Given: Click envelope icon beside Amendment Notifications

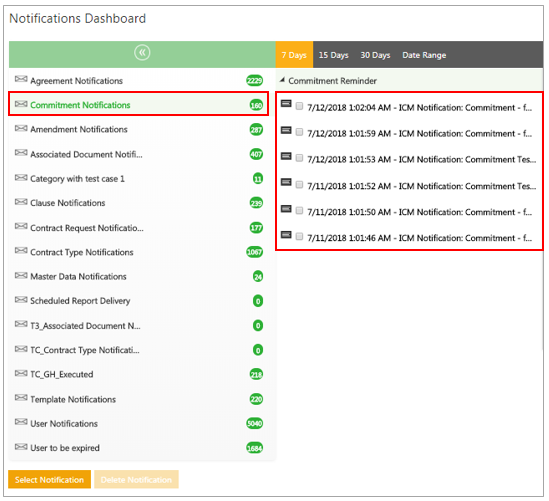Looking at the screenshot, I should tap(21, 128).
